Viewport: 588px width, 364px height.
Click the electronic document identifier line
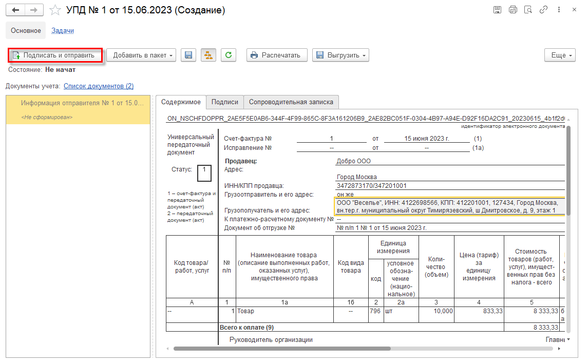click(x=366, y=119)
